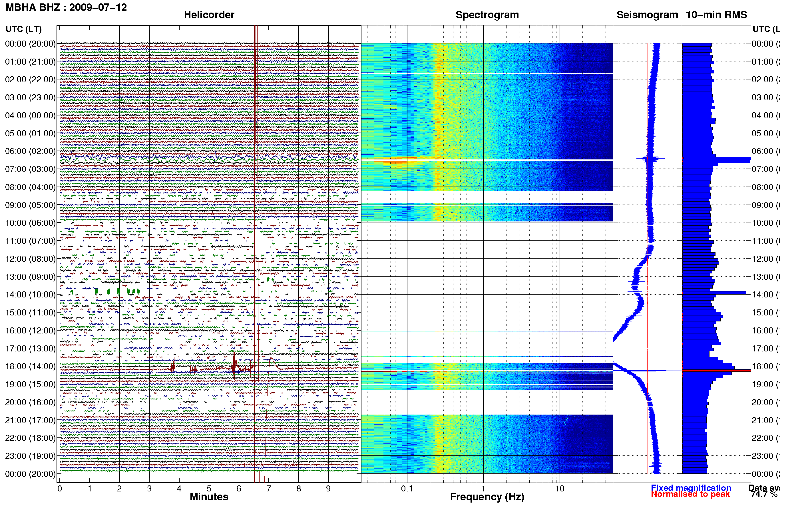Viewport: 812px width, 508px height.
Task: Click minute tick '5' on Helicorder axis
Action: [x=209, y=489]
